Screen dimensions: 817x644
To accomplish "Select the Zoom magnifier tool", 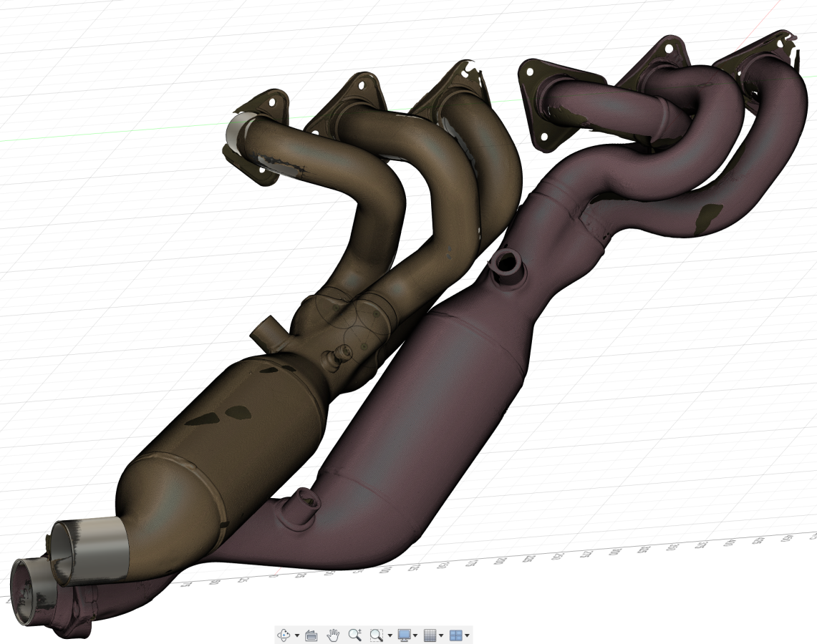I will click(x=354, y=635).
